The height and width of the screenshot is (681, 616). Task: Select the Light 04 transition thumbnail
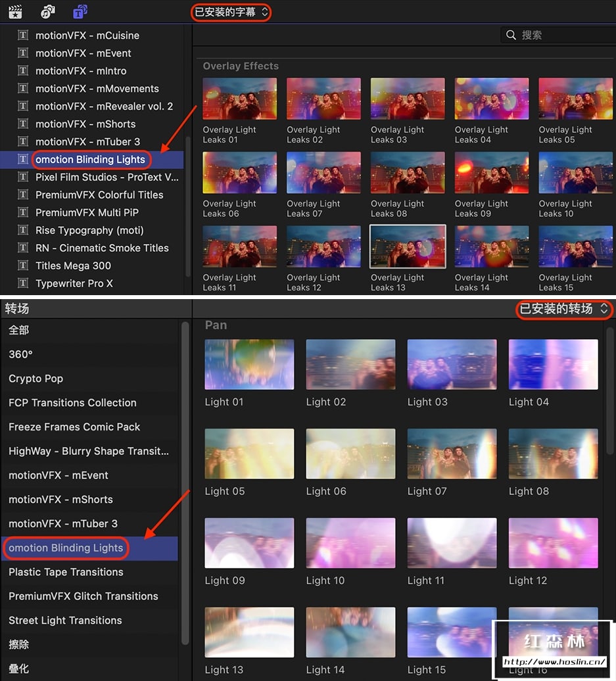(x=554, y=364)
